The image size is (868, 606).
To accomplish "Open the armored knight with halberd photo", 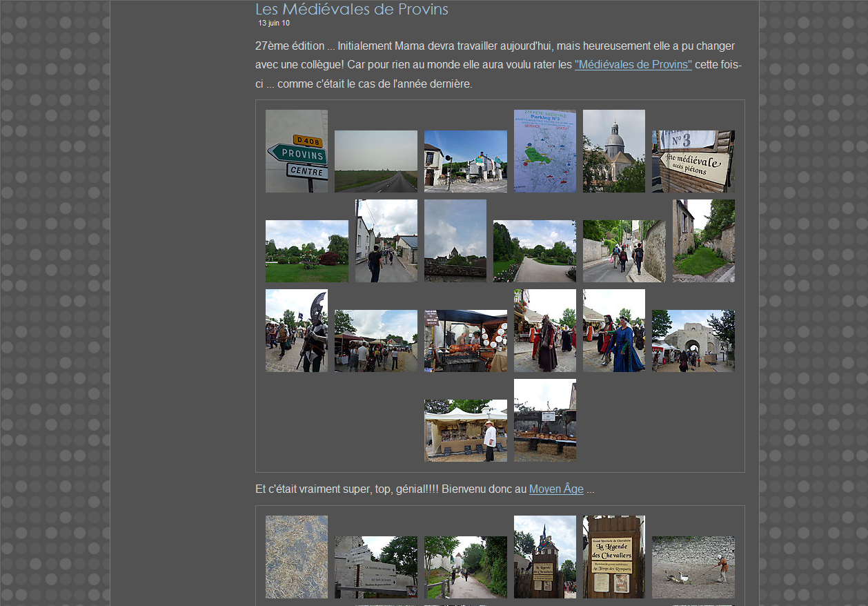I will [297, 331].
